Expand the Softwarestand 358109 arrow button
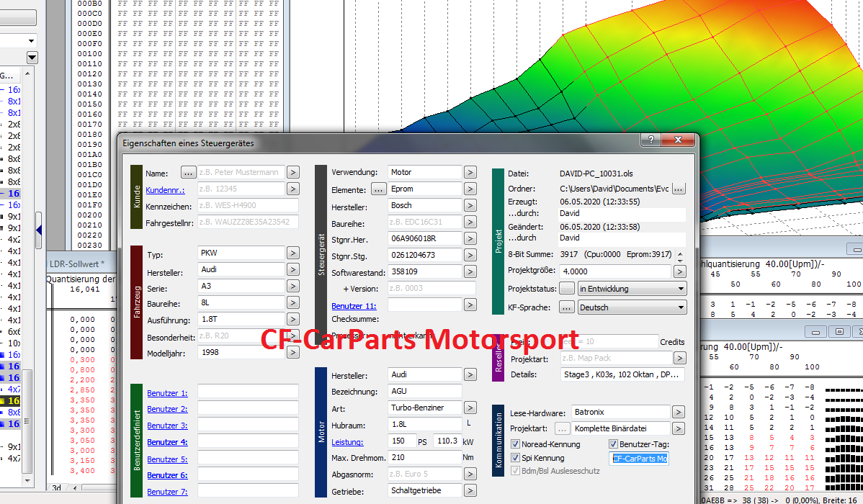 pos(470,272)
